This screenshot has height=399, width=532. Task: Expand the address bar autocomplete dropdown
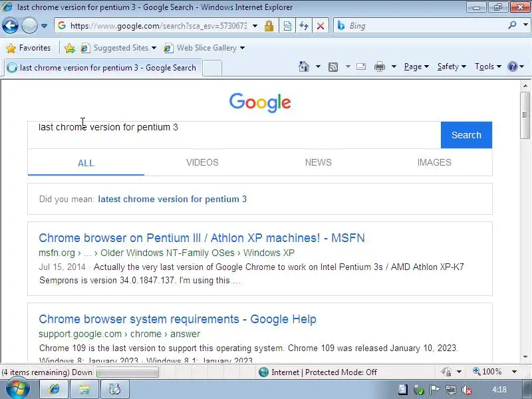(x=255, y=26)
